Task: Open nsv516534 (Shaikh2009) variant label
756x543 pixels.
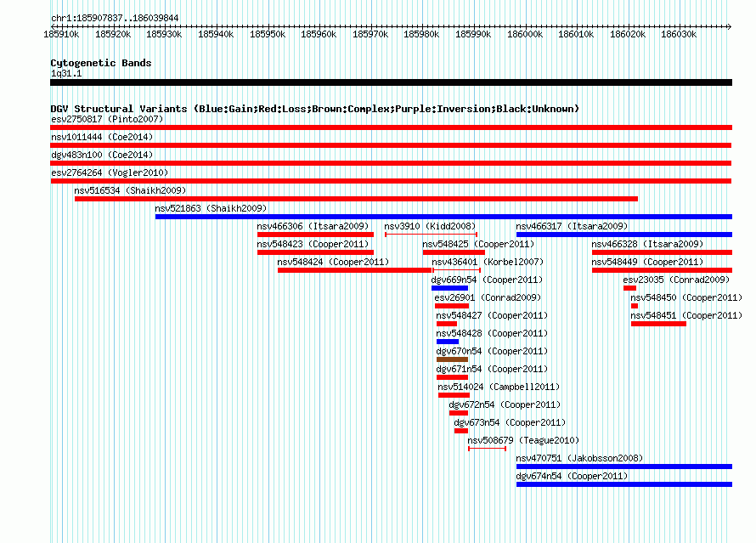Action: pyautogui.click(x=130, y=190)
